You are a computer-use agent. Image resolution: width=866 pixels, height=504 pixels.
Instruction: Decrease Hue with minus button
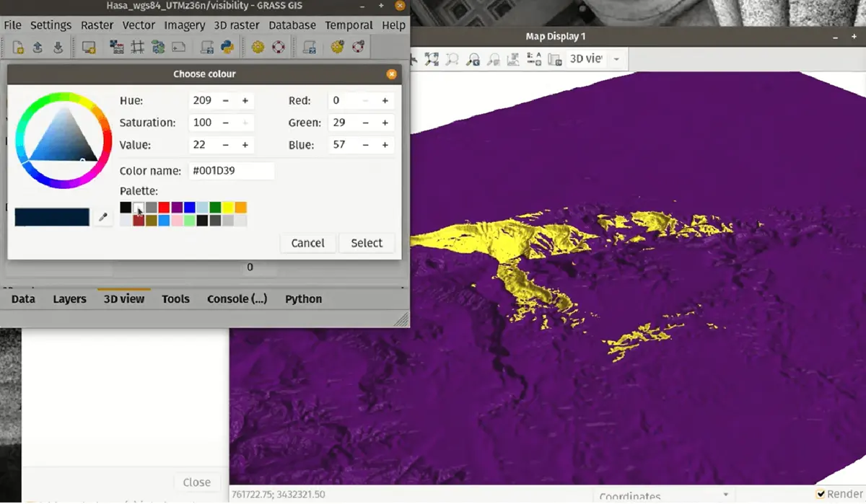point(226,101)
